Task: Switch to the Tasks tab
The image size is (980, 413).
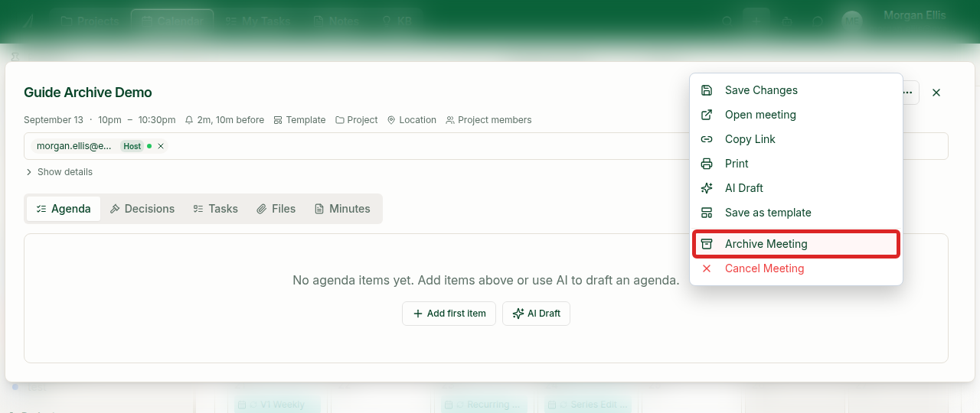Action: click(215, 209)
